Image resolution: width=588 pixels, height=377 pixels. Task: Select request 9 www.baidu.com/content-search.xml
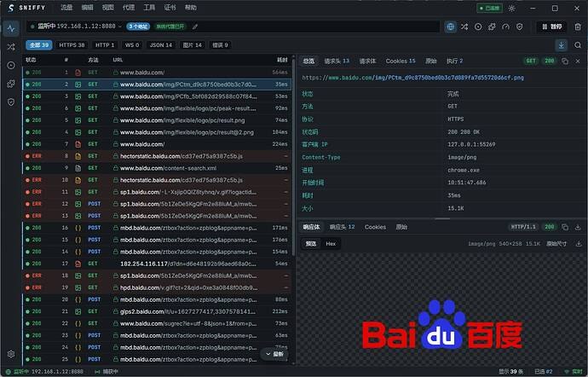click(157, 168)
